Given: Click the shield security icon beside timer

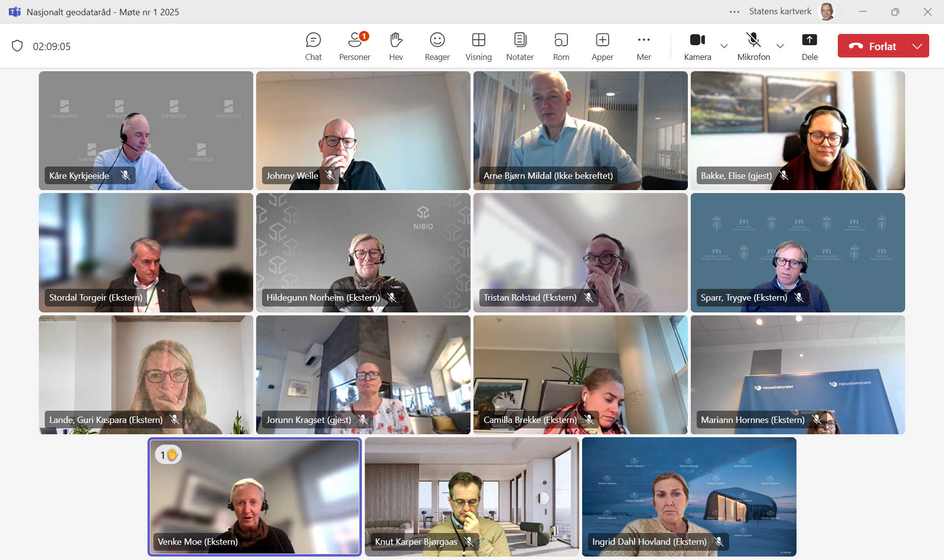Looking at the screenshot, I should click(17, 46).
